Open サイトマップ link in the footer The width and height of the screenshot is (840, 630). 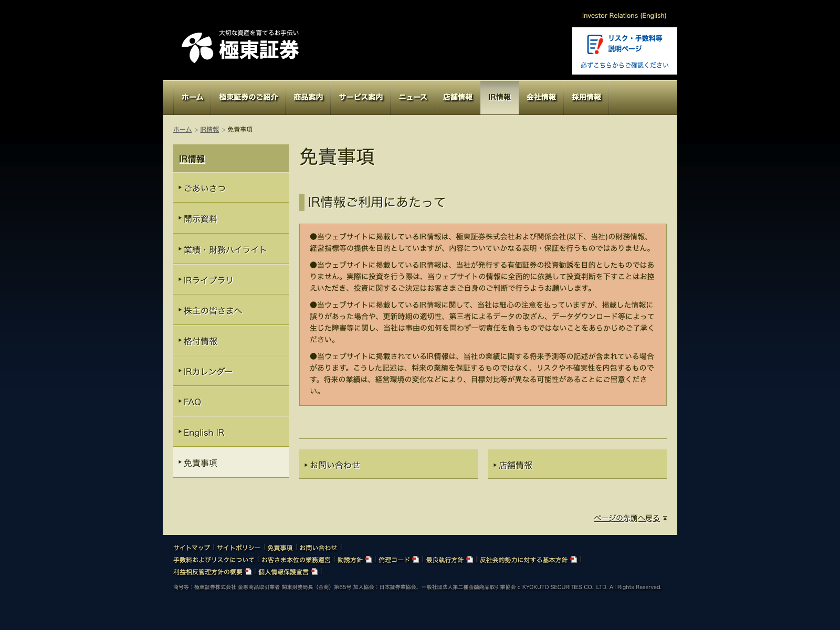pos(192,548)
